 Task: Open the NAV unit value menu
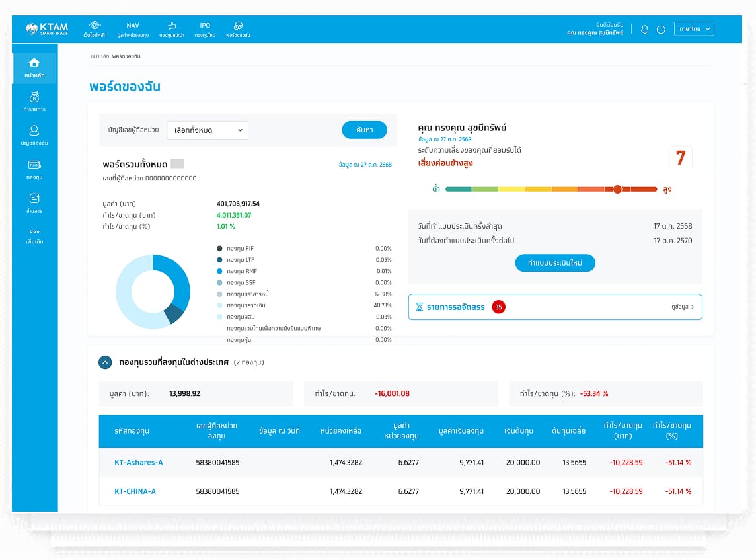pos(133,29)
